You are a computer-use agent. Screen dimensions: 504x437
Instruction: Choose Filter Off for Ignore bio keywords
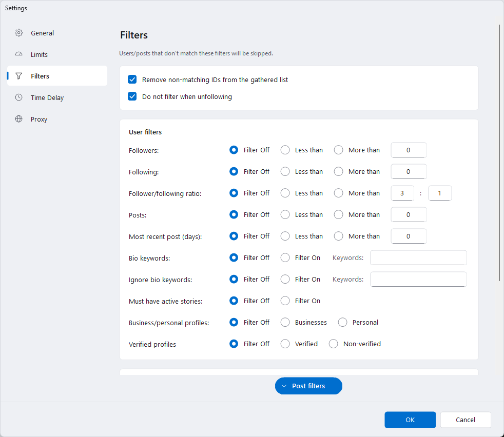tap(234, 279)
